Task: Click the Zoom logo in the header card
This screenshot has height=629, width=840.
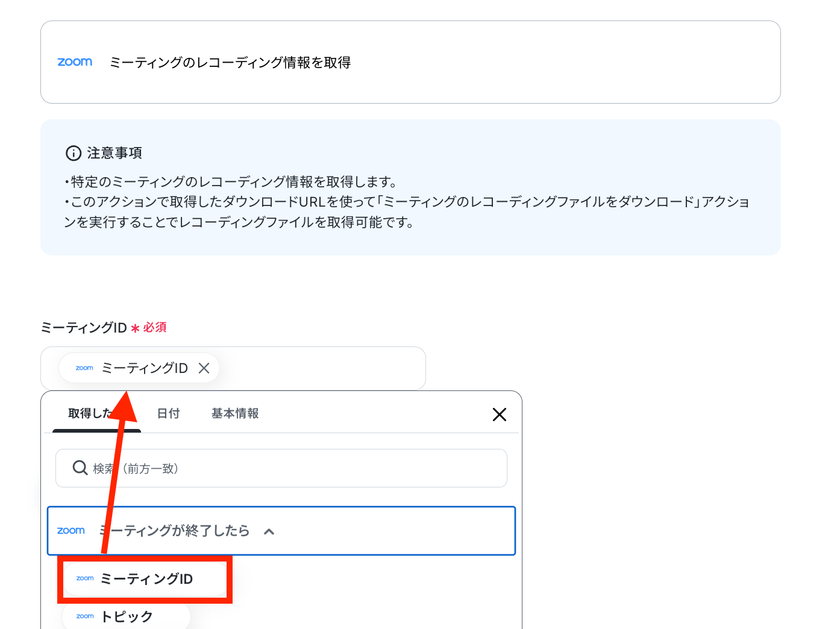Action: [75, 62]
